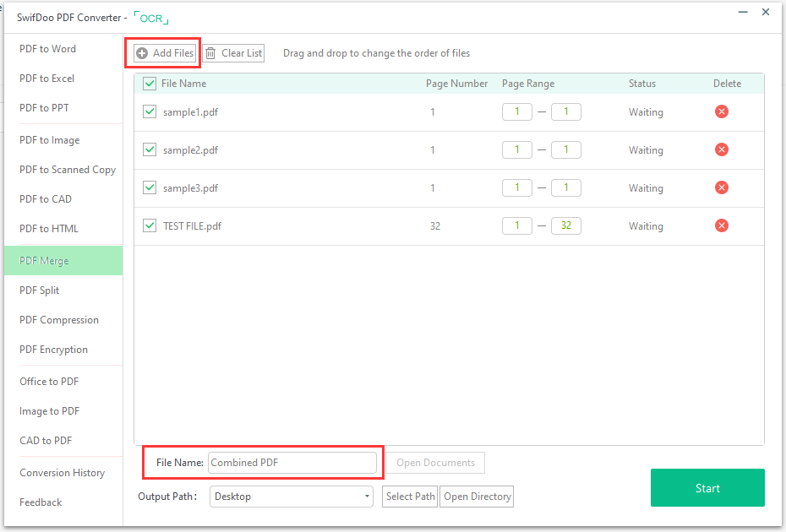
Task: Click the Page Number column header
Action: [x=456, y=84]
